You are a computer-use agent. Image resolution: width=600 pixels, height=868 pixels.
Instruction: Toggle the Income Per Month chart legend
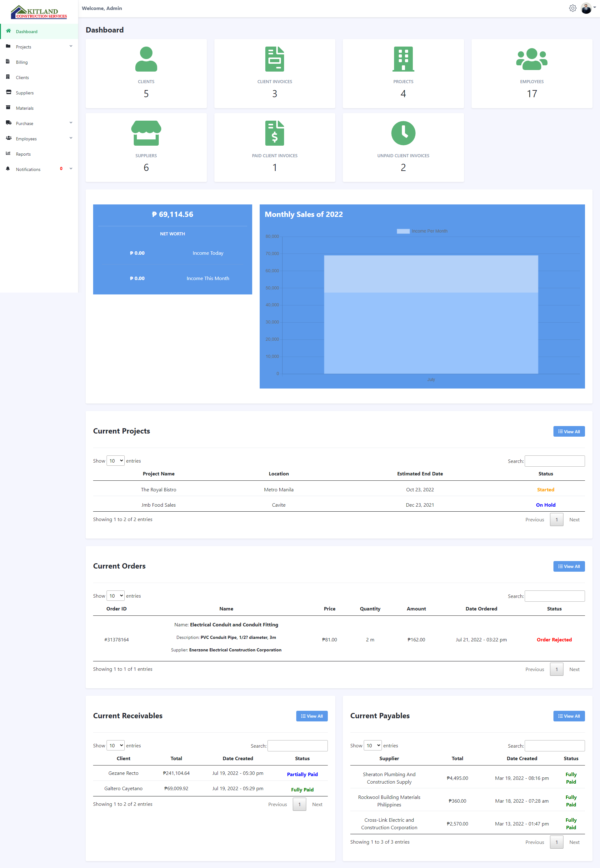[x=422, y=231]
